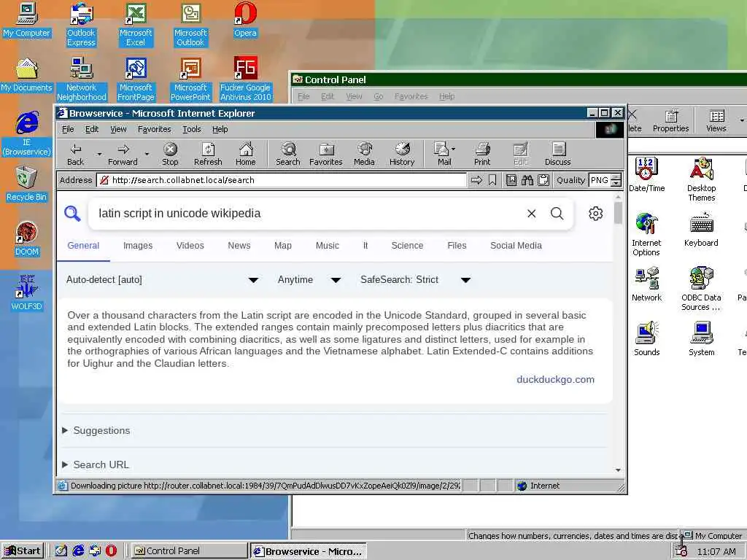This screenshot has height=560, width=747.
Task: Clear the search query with the X
Action: click(532, 214)
